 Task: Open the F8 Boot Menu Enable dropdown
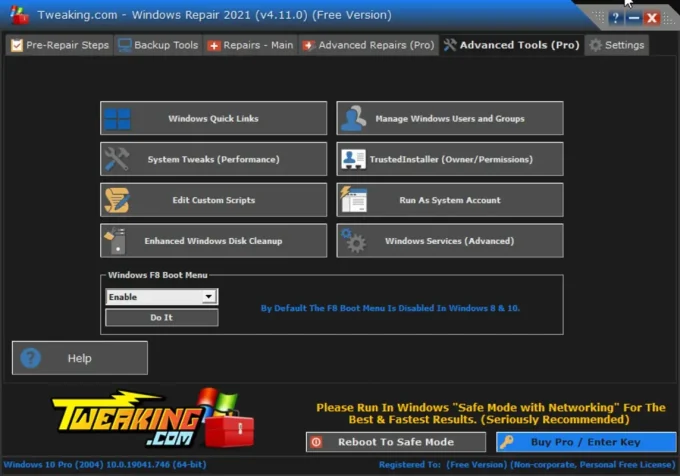[208, 297]
